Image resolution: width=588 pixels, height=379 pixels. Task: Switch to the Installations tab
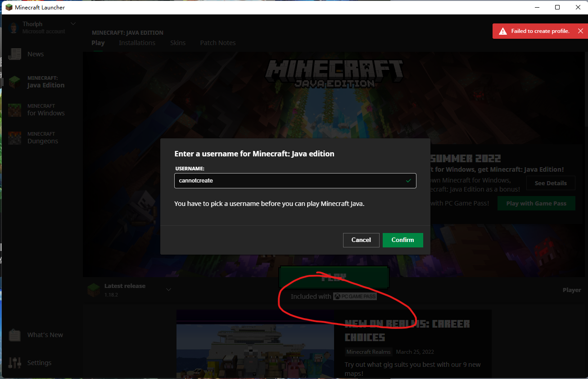coord(137,43)
